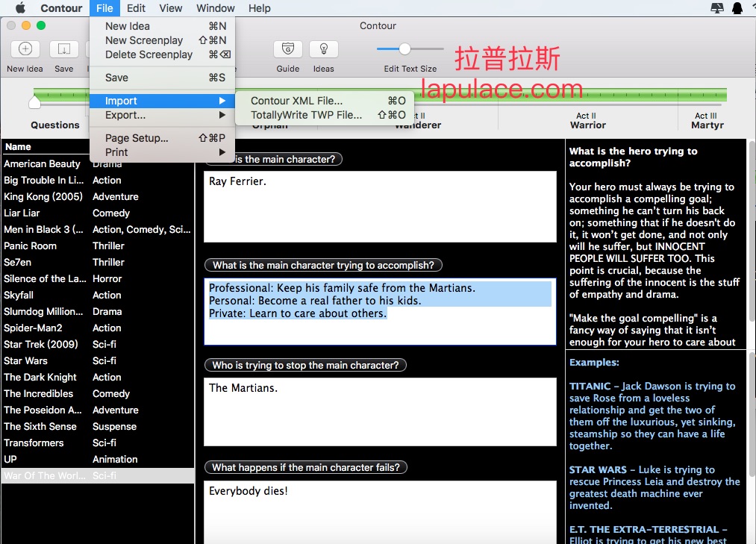Open the Edit menu

click(136, 8)
